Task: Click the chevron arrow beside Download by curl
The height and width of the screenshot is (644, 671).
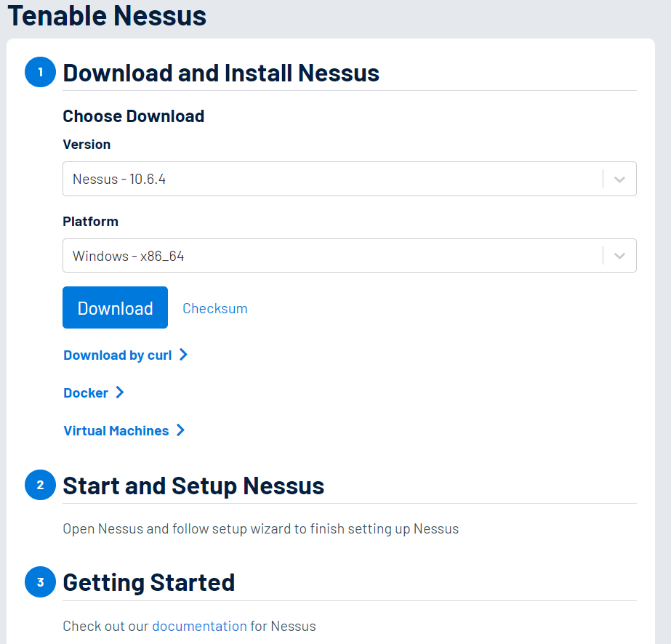Action: [183, 355]
